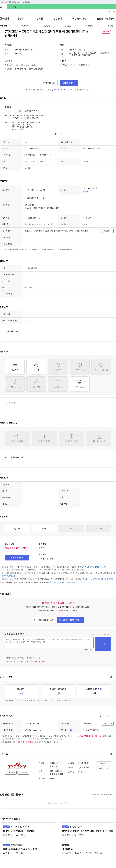Open the 취업지원 main menu
The width and height of the screenshot is (116, 868).
pyautogui.click(x=39, y=19)
